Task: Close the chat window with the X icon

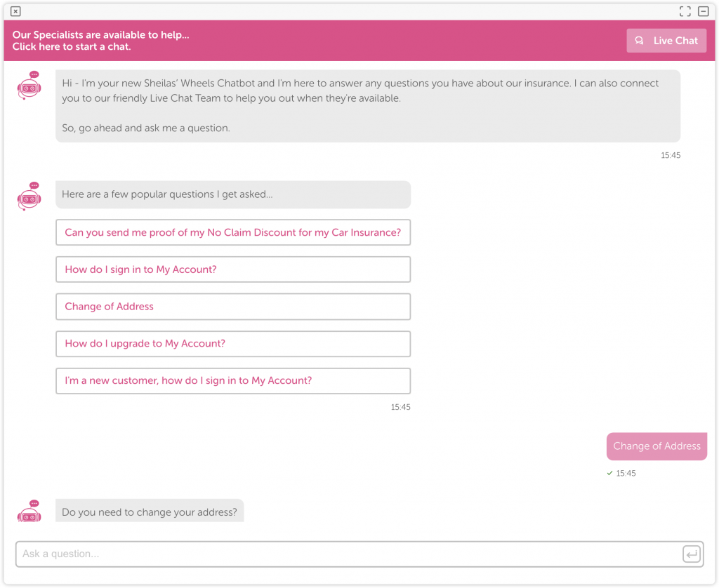Action: [15, 11]
